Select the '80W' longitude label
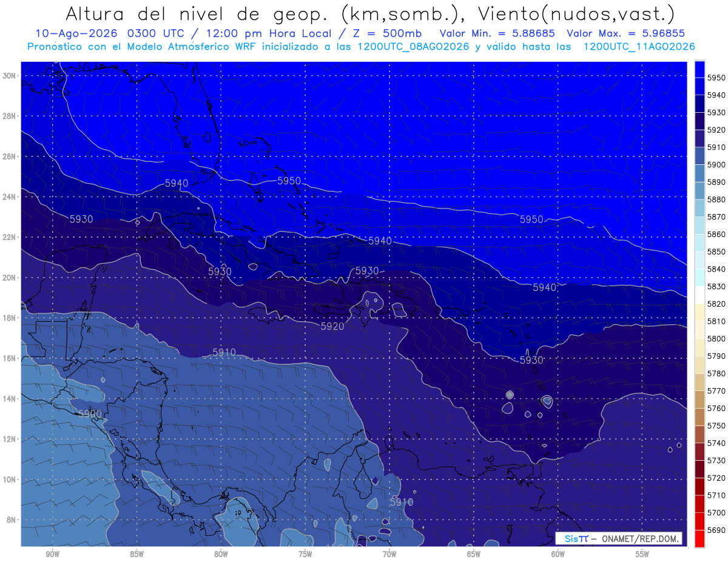 [221, 554]
